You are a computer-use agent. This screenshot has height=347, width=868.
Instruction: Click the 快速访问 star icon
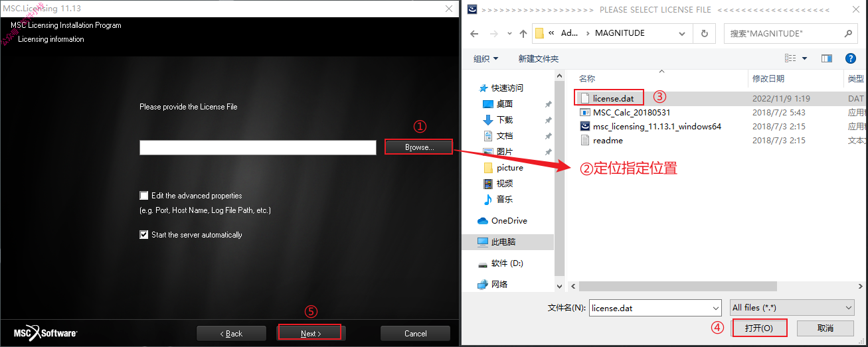[x=483, y=88]
